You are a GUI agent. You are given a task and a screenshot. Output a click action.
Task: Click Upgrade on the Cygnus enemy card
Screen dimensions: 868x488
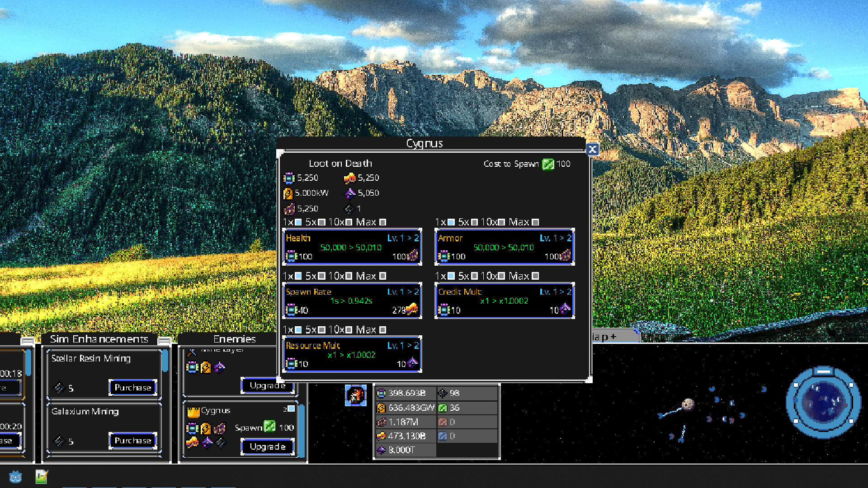point(268,447)
